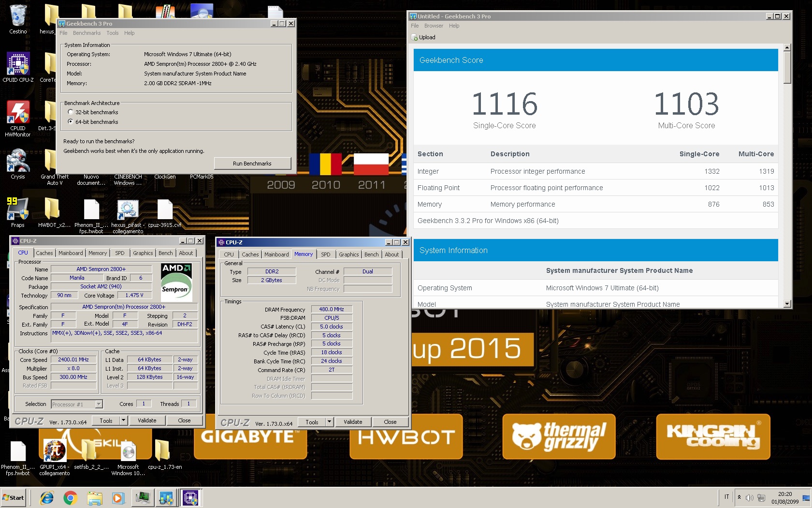
Task: Open the desktop thermometer application icon
Action: point(166,11)
